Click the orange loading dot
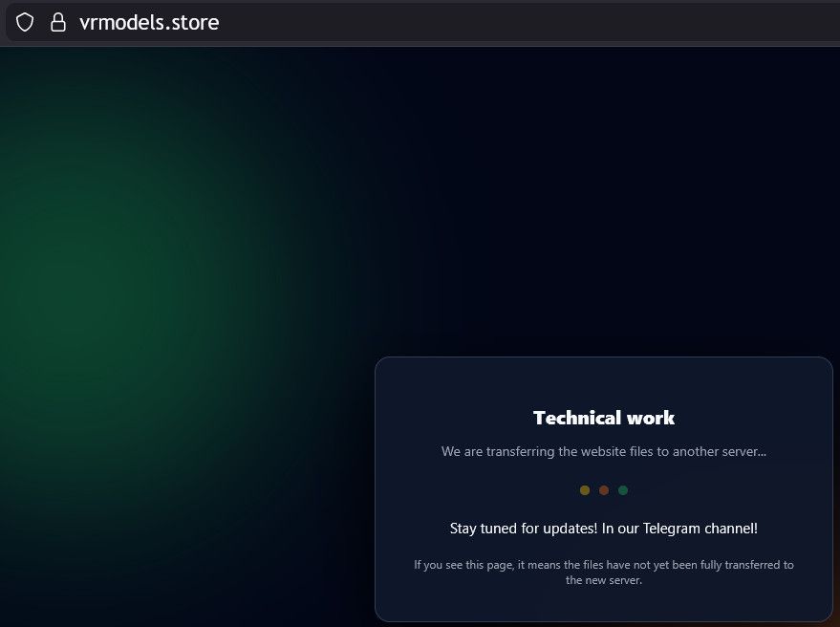This screenshot has width=840, height=627. [x=604, y=489]
